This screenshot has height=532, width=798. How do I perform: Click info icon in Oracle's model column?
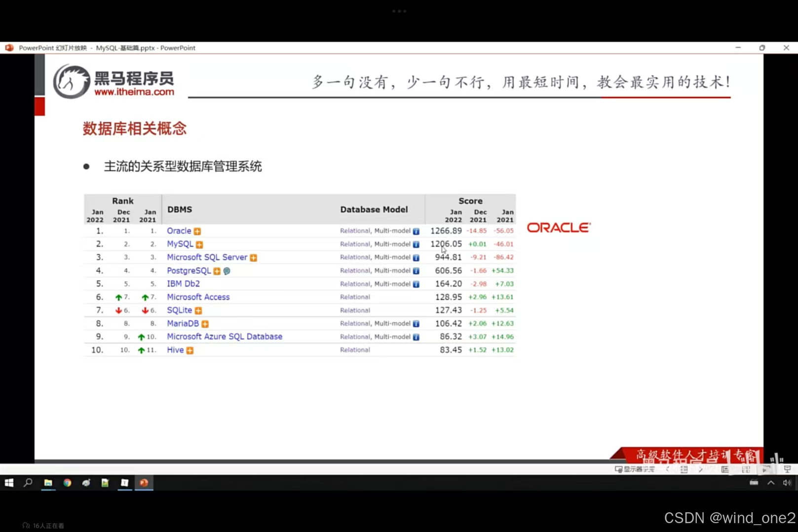click(x=416, y=231)
